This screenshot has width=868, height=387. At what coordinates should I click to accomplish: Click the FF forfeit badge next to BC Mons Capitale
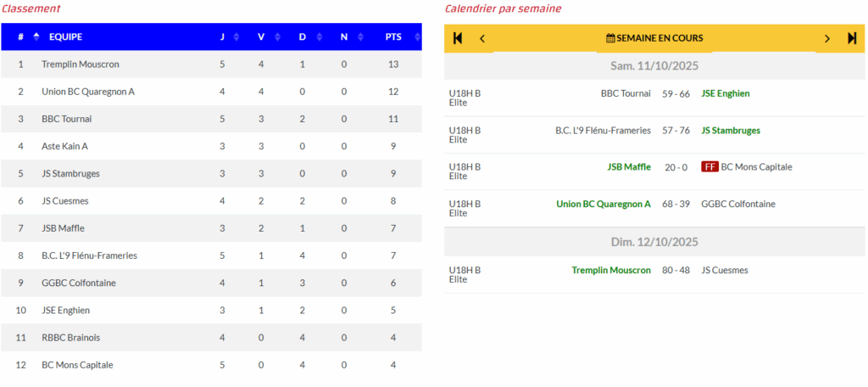tap(709, 167)
